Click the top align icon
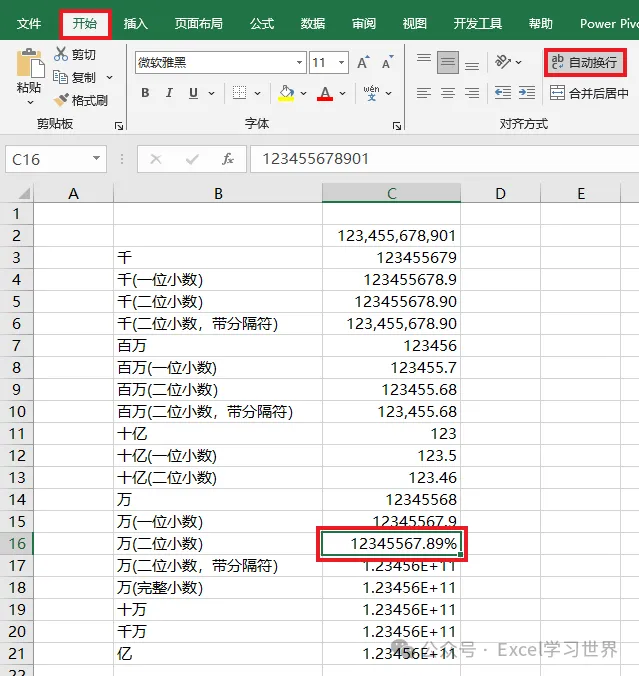 424,58
